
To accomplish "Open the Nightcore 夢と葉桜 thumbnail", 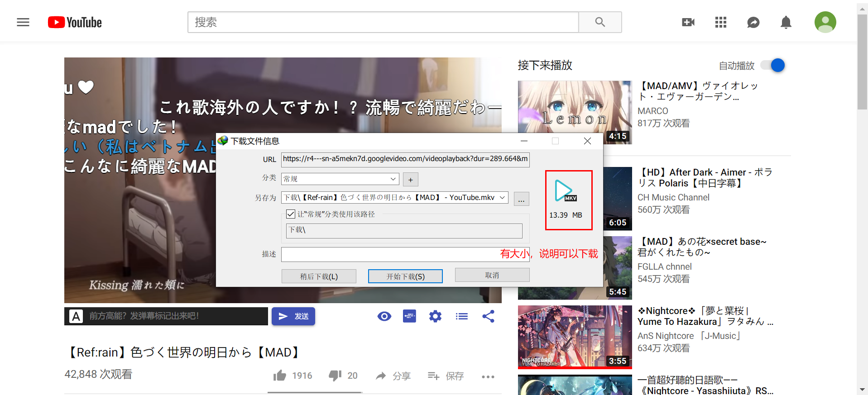I will (x=575, y=337).
